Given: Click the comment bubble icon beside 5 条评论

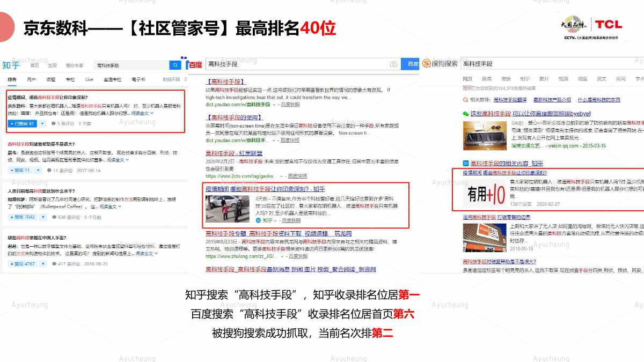Looking at the screenshot, I should pyautogui.click(x=53, y=123).
